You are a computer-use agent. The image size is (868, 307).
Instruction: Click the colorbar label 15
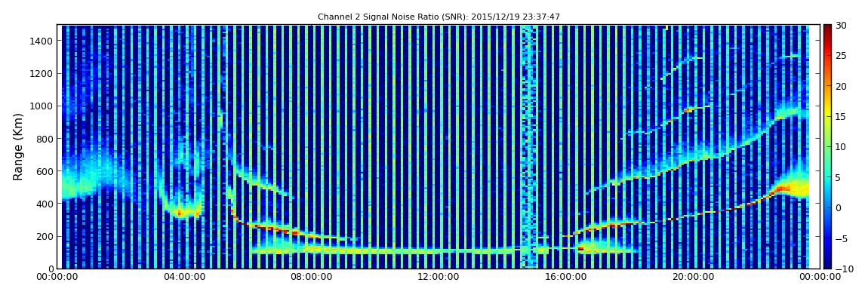pyautogui.click(x=841, y=117)
